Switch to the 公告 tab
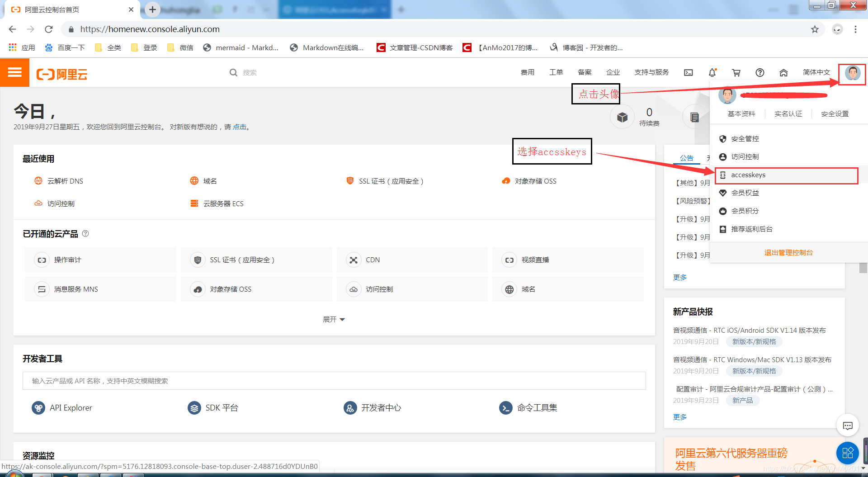The height and width of the screenshot is (477, 868). (x=686, y=158)
